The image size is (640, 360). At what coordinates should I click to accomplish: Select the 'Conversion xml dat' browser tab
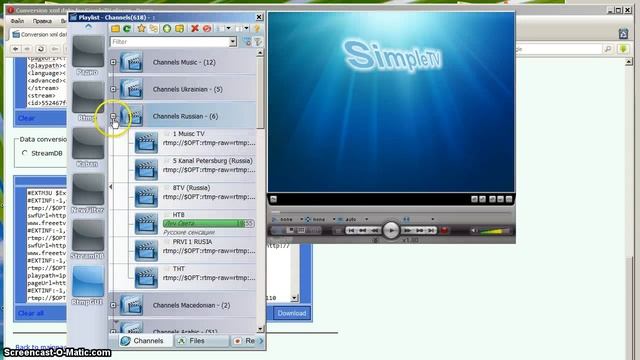pos(39,34)
